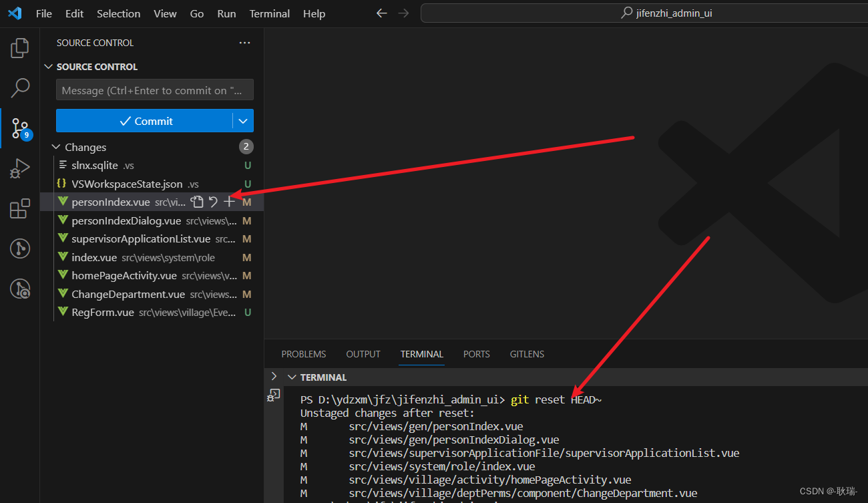Switch to the PROBLEMS tab
This screenshot has width=868, height=503.
[304, 354]
